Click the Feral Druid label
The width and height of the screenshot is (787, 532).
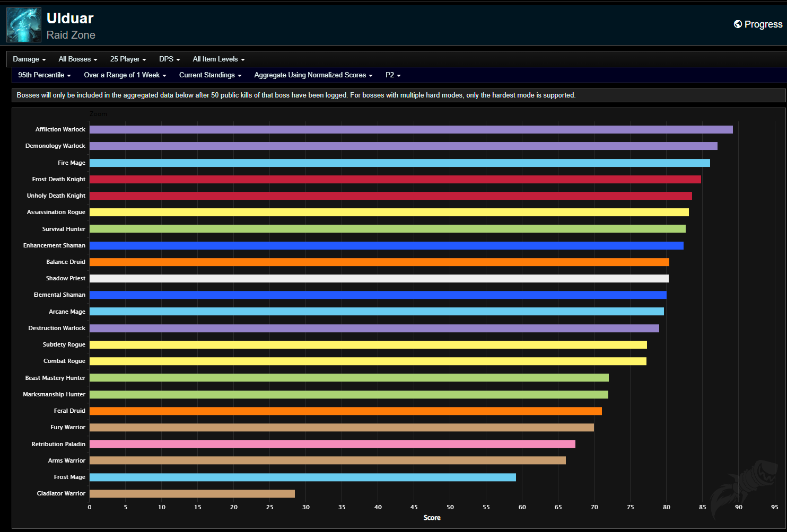pyautogui.click(x=69, y=411)
